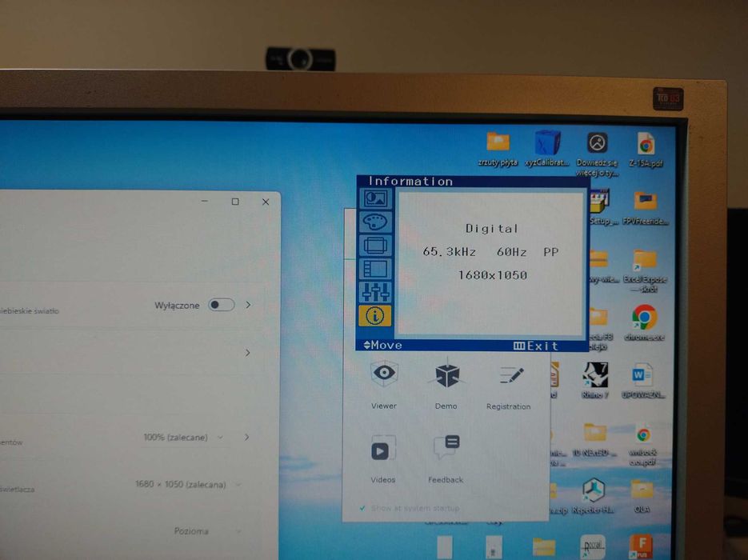Maximize the settings window
Viewport: 748px width, 560px height.
[235, 202]
